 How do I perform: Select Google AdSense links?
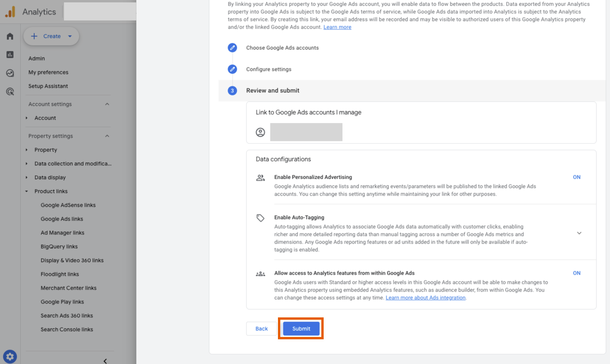click(68, 205)
